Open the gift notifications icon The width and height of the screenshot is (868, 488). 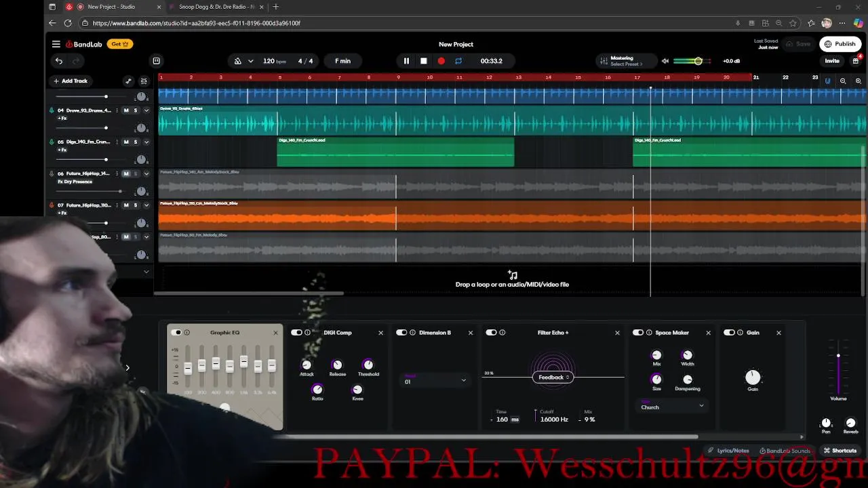(x=856, y=60)
